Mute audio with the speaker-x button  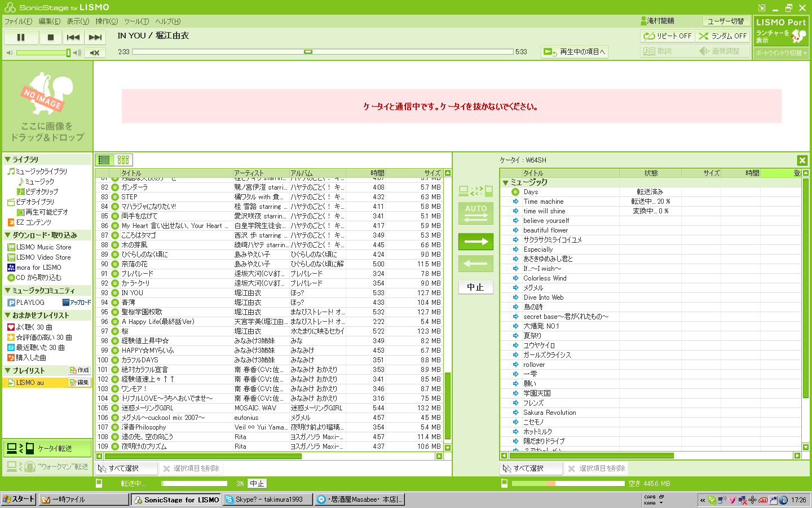click(x=95, y=52)
